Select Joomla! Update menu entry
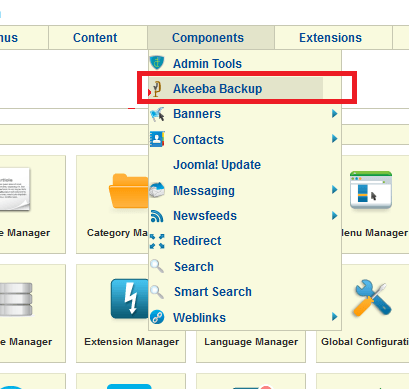The width and height of the screenshot is (409, 389). coord(217,165)
